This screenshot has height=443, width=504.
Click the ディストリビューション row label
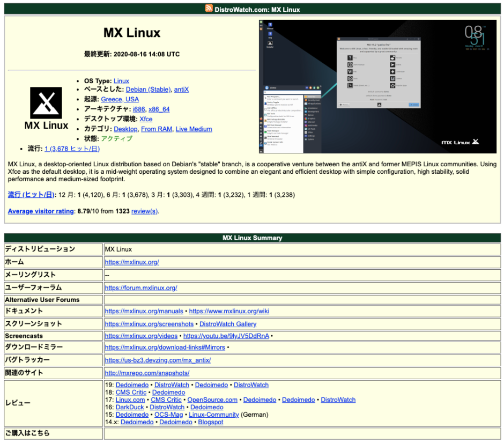pyautogui.click(x=40, y=249)
